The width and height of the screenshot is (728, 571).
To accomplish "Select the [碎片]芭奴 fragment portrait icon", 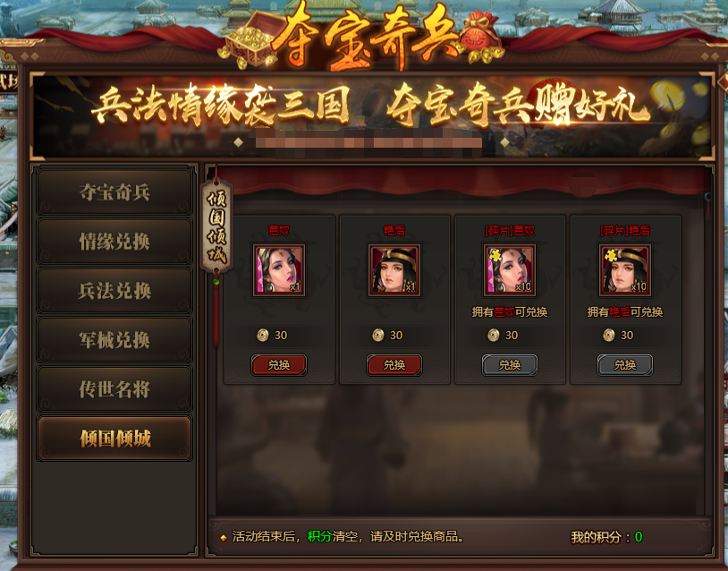I will coord(509,270).
